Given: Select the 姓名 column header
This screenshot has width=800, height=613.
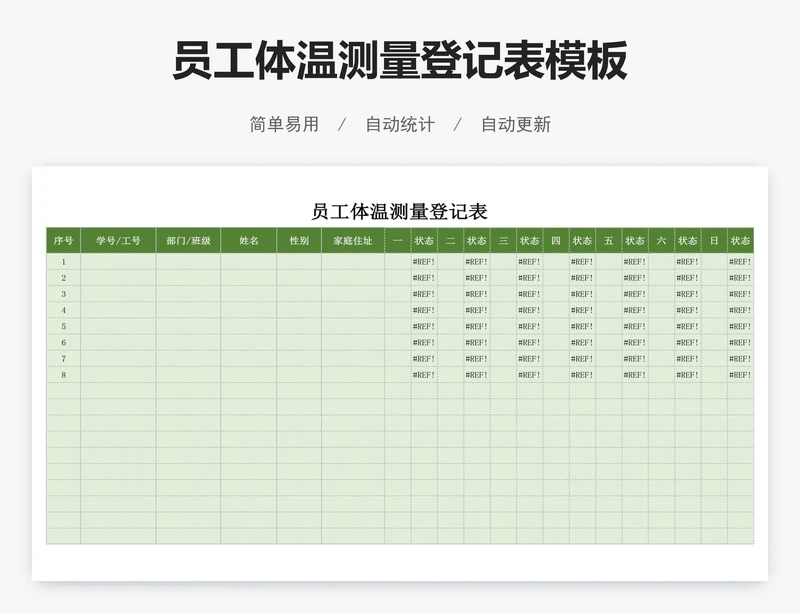Looking at the screenshot, I should point(250,240).
